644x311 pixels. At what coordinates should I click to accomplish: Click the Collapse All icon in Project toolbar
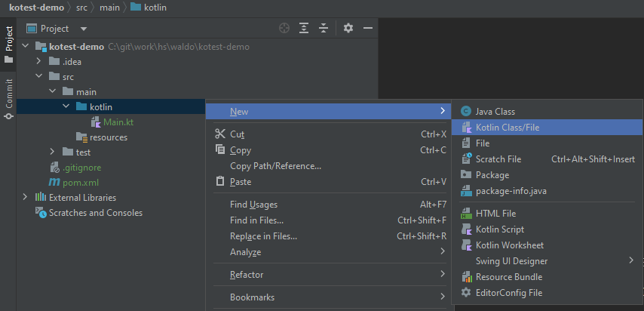tap(324, 29)
